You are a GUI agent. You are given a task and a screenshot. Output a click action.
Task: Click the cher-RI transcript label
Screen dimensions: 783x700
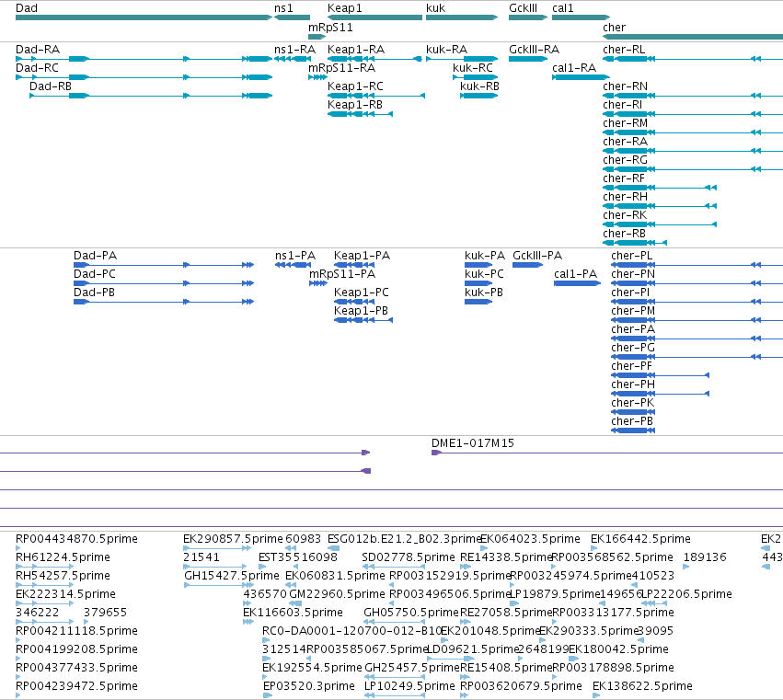[622, 105]
